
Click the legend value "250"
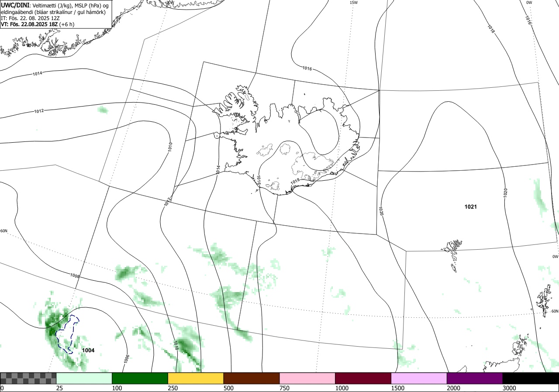[x=173, y=388]
